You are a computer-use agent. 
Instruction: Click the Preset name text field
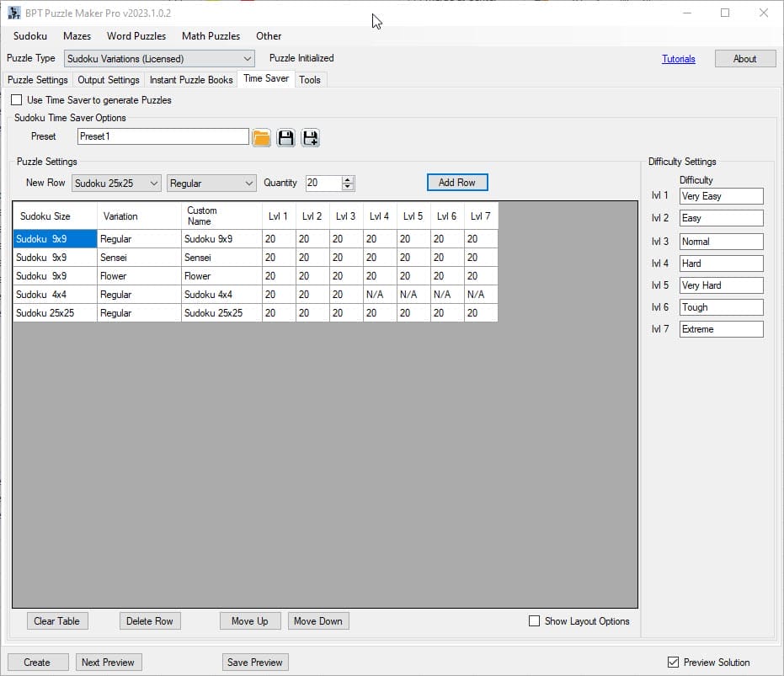coord(163,136)
